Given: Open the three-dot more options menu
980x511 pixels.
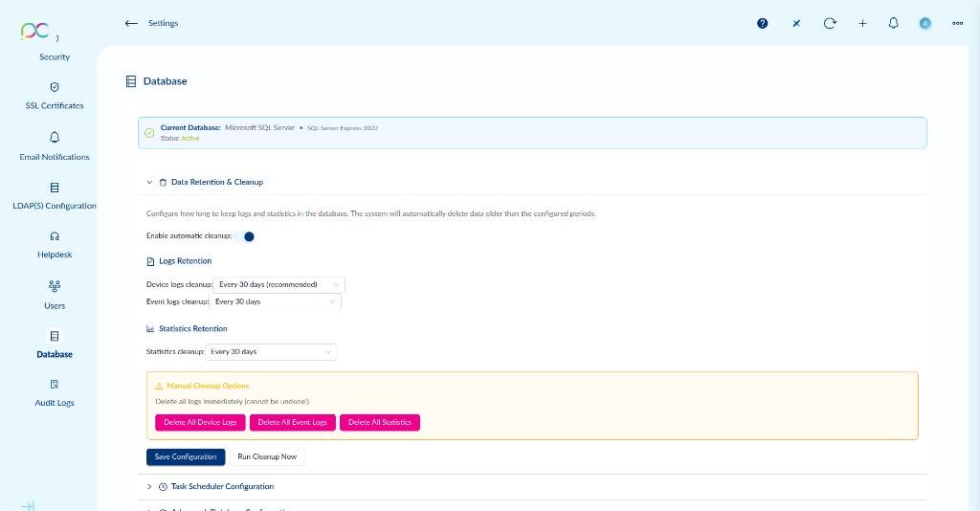Looking at the screenshot, I should pos(957,23).
